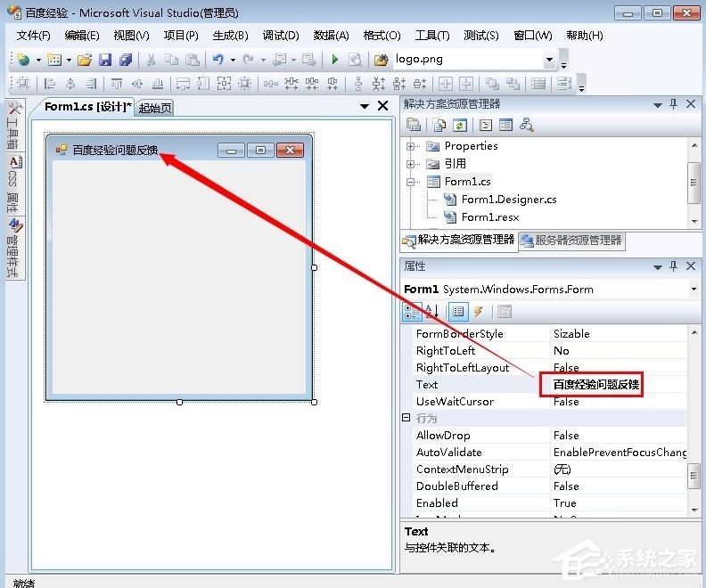Click the Save (floppy disk) toolbar icon

click(x=105, y=60)
